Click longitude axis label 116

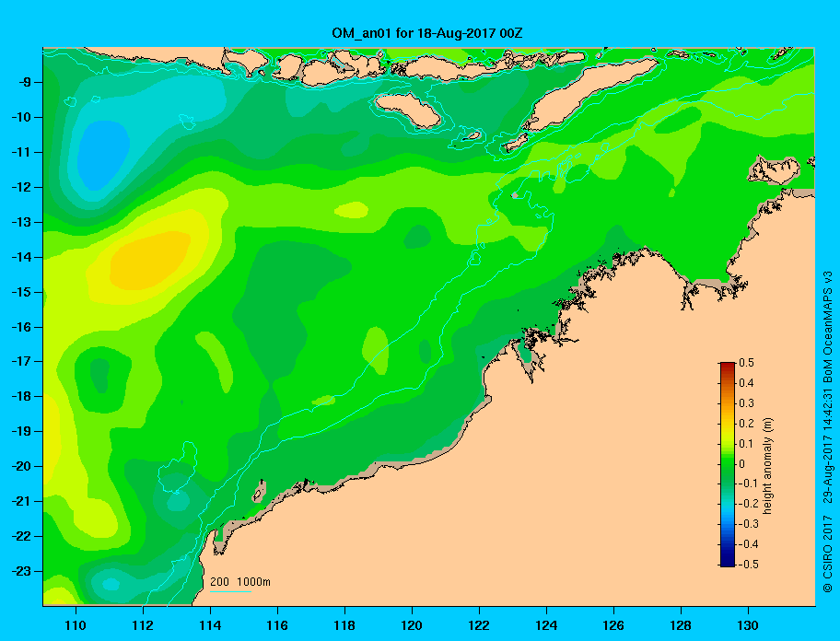(277, 625)
